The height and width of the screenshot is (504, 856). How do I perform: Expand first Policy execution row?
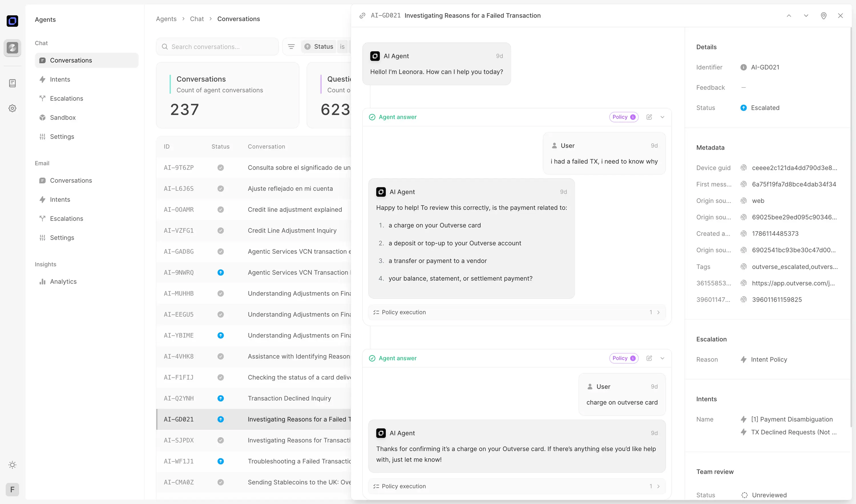[x=517, y=312]
